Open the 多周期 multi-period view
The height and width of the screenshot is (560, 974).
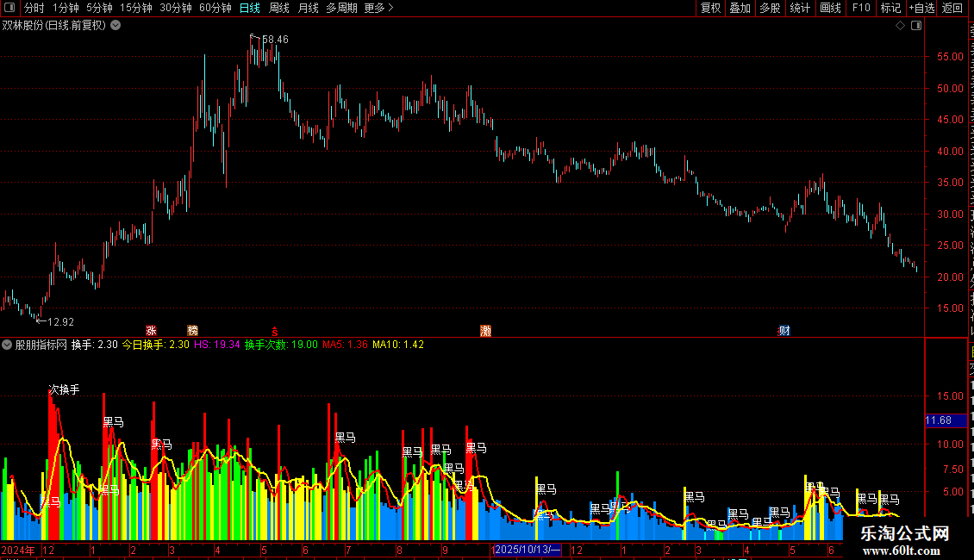point(341,8)
